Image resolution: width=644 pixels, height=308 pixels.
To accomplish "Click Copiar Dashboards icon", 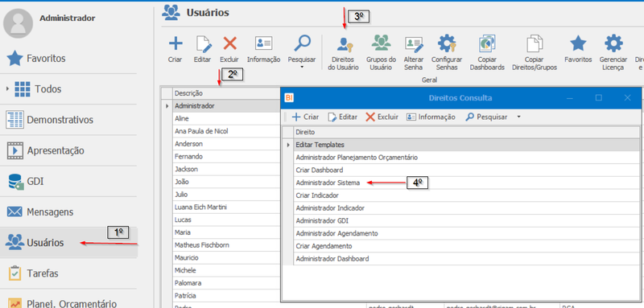I will coord(487,43).
